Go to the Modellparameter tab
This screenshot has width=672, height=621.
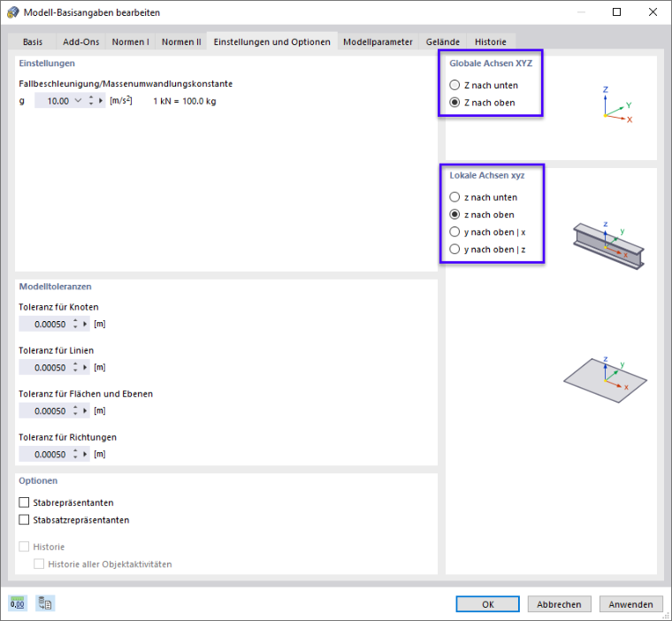(x=378, y=42)
